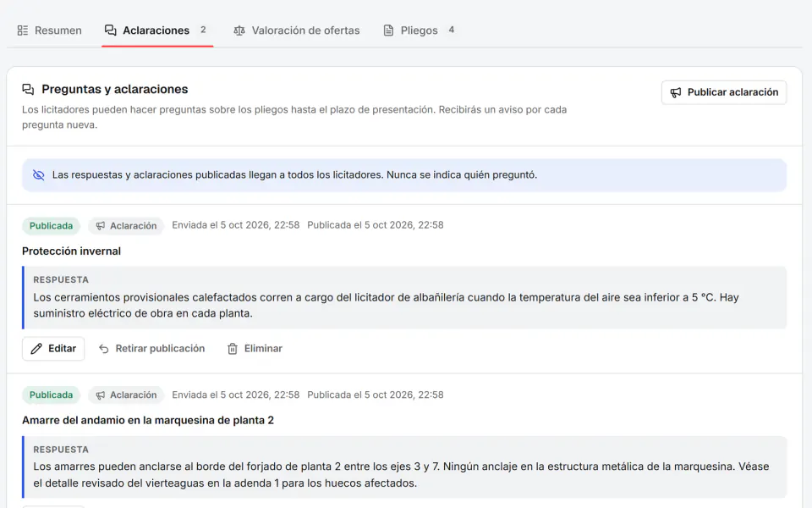Click Publicada badge on Protección invernal
This screenshot has width=812, height=508.
coord(51,225)
